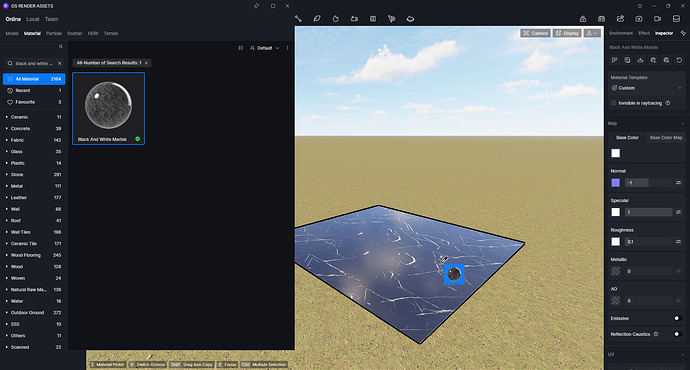Open the Default sort dropdown

point(264,48)
